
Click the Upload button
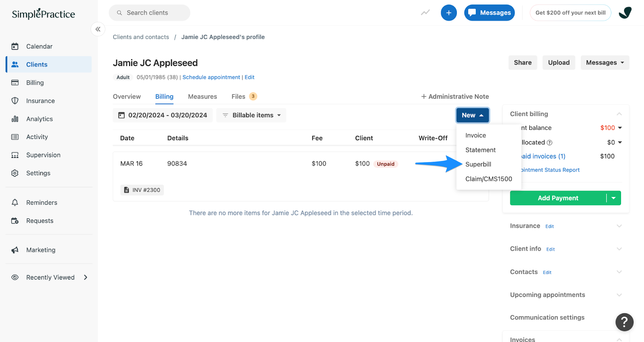coord(559,62)
